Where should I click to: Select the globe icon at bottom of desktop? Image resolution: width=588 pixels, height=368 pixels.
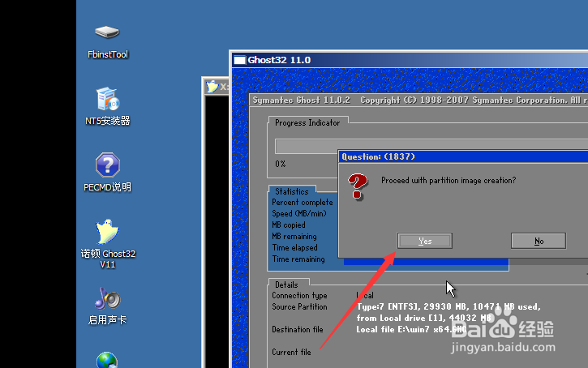107,360
